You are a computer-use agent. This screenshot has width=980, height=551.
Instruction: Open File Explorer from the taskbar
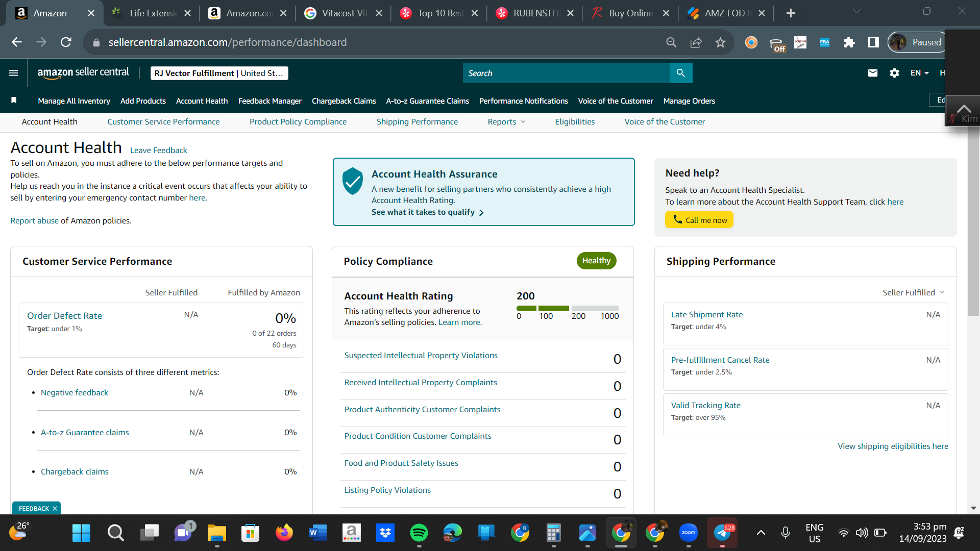click(217, 533)
